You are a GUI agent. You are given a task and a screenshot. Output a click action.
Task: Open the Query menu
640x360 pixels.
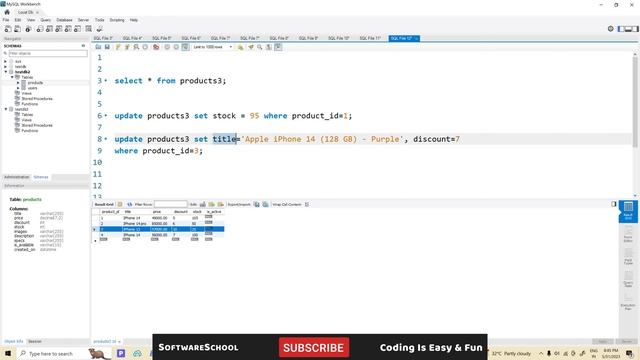coord(46,20)
